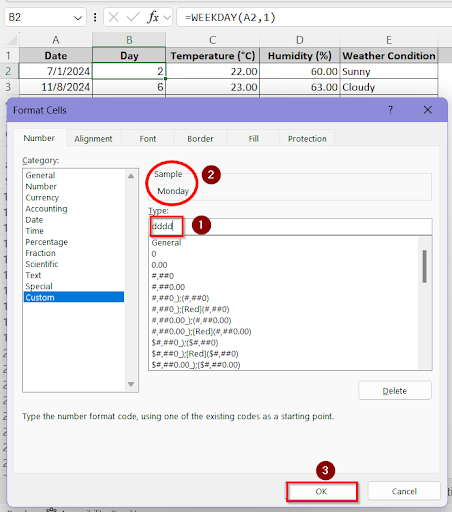This screenshot has width=452, height=512.
Task: Click the Category list scroll-up arrow
Action: point(131,176)
